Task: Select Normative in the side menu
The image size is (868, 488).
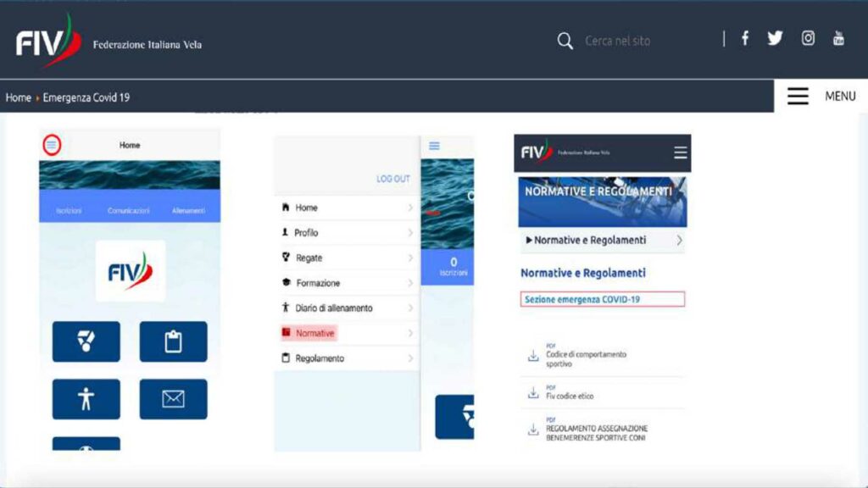Action: [x=314, y=333]
